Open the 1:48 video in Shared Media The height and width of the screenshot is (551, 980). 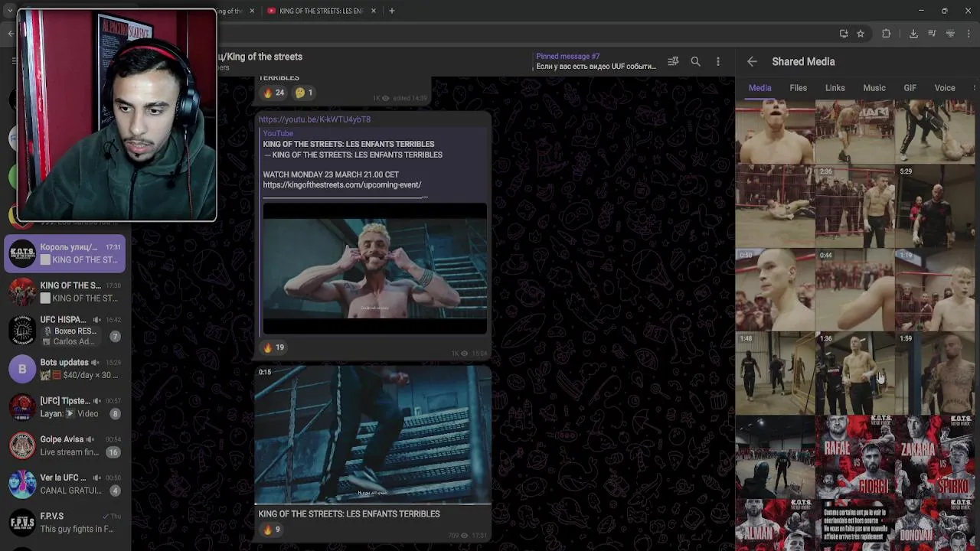(x=775, y=373)
